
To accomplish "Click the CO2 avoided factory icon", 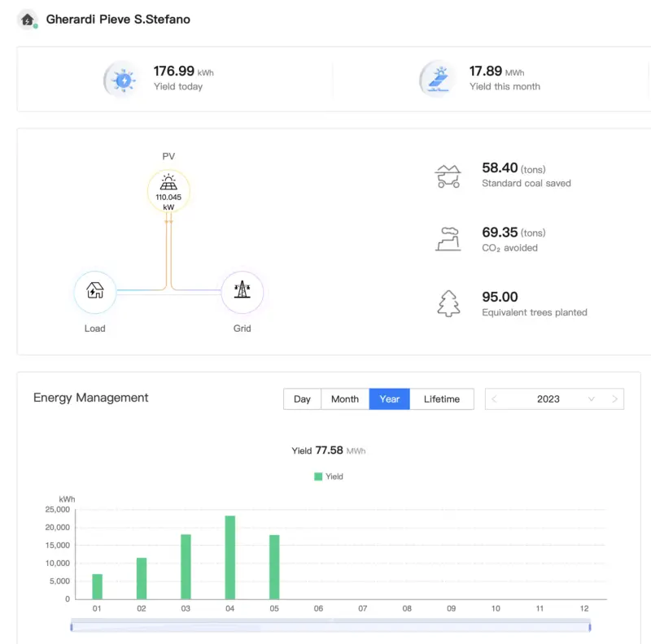I will point(448,239).
